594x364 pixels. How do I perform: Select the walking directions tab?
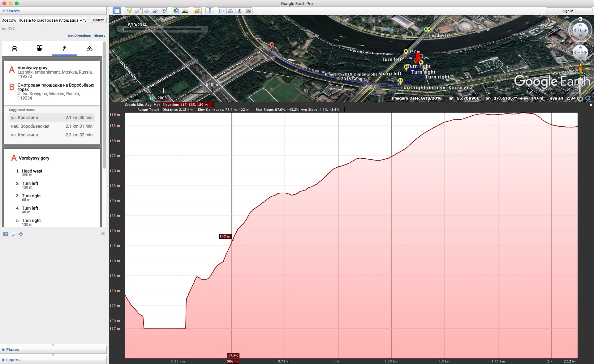pos(64,48)
